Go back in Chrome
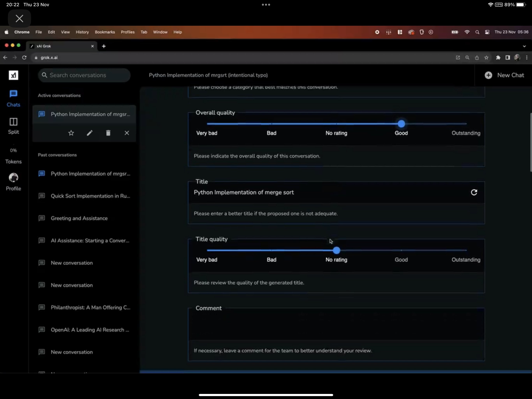 point(5,57)
